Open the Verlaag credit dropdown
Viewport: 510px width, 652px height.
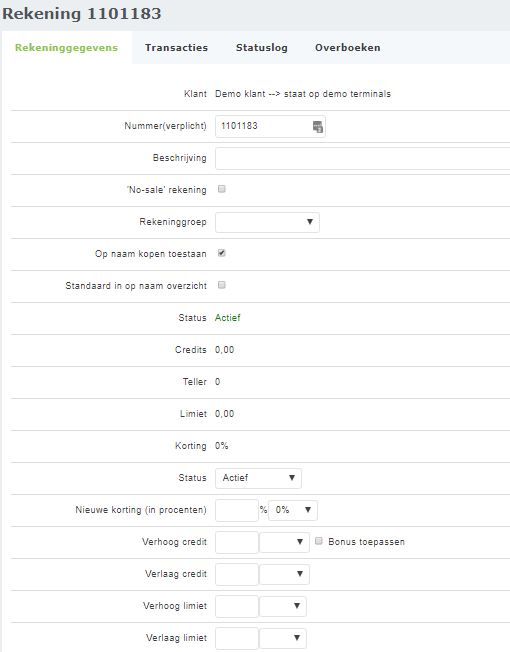click(x=284, y=574)
